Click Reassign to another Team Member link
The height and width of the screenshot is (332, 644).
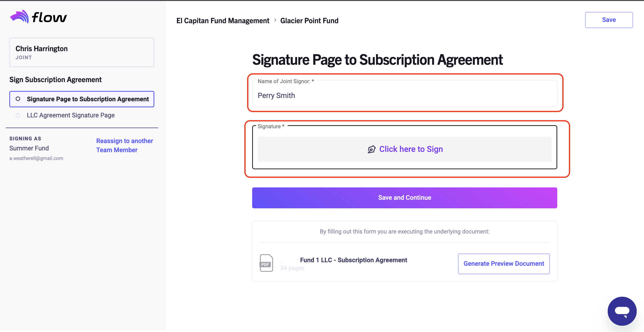point(125,145)
